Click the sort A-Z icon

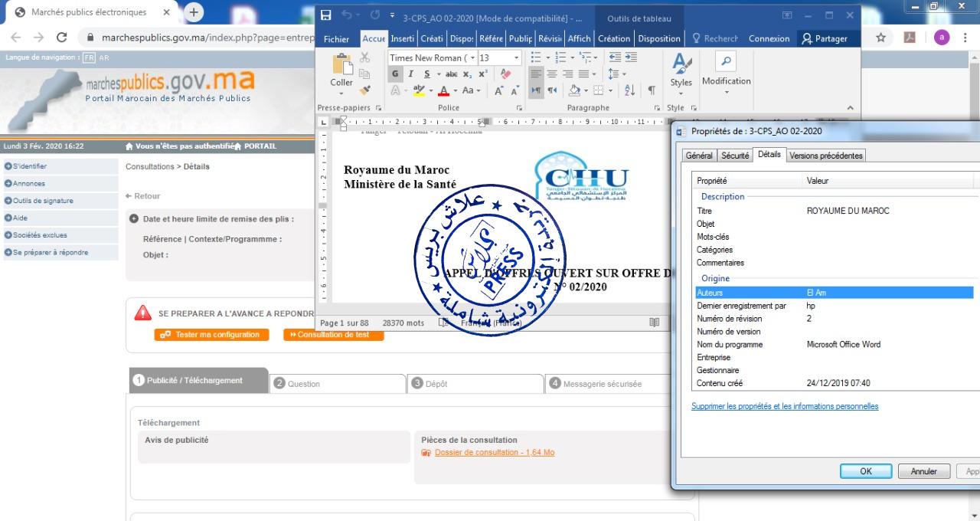click(x=629, y=90)
